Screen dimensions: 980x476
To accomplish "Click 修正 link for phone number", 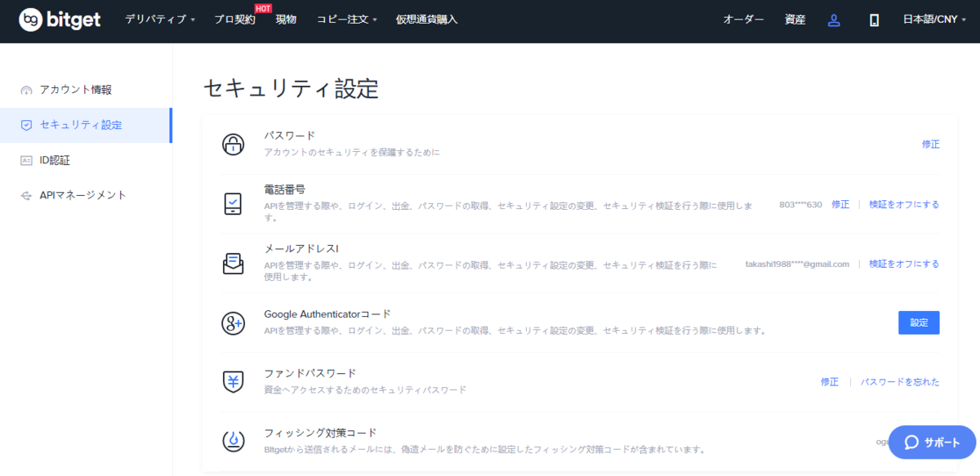I will [x=840, y=204].
